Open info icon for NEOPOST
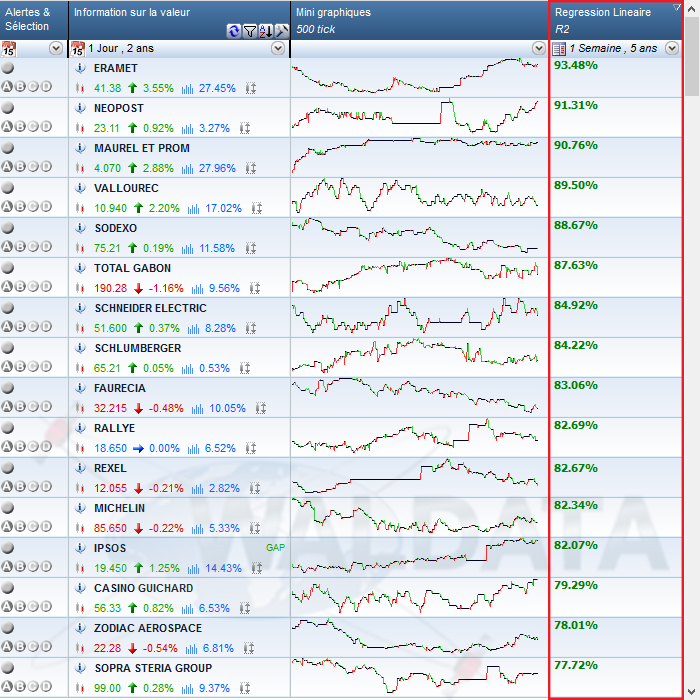This screenshot has height=700, width=700. click(x=80, y=108)
